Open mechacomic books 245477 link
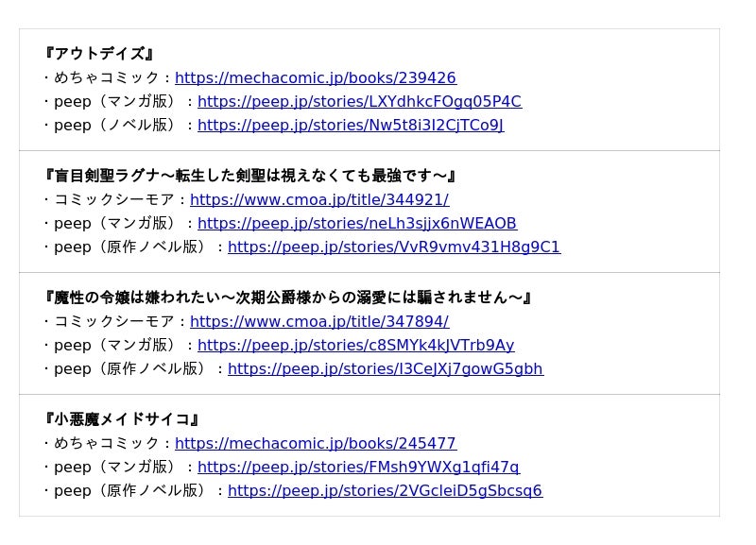The height and width of the screenshot is (545, 756). click(315, 444)
